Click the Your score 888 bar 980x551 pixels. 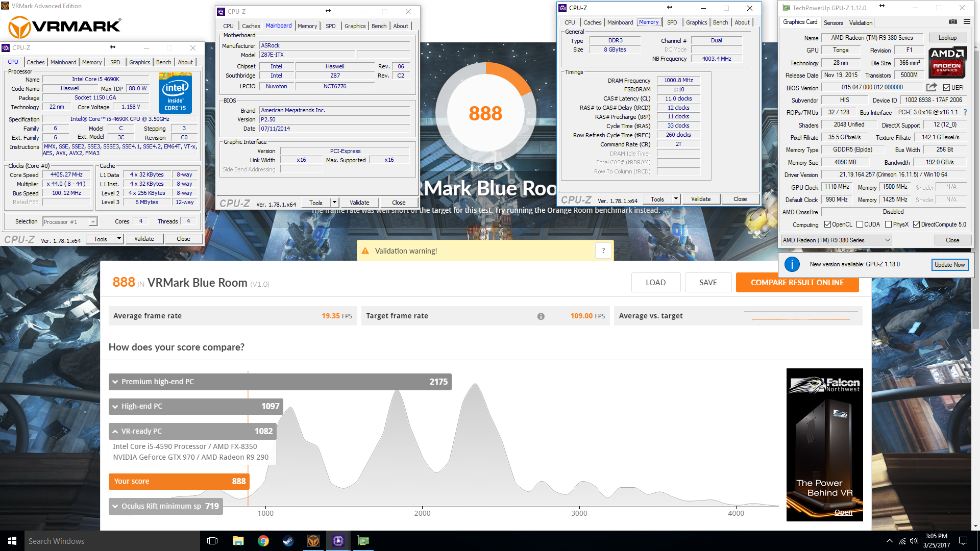[x=179, y=481]
